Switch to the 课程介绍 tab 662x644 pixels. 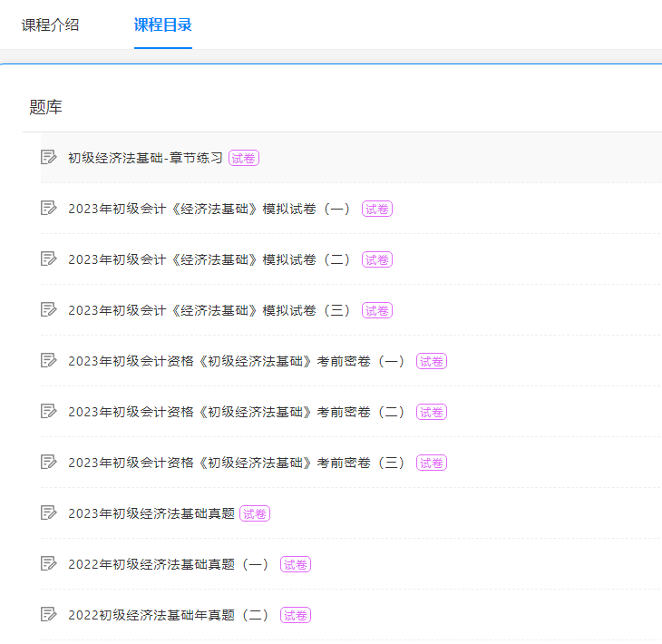coord(50,24)
